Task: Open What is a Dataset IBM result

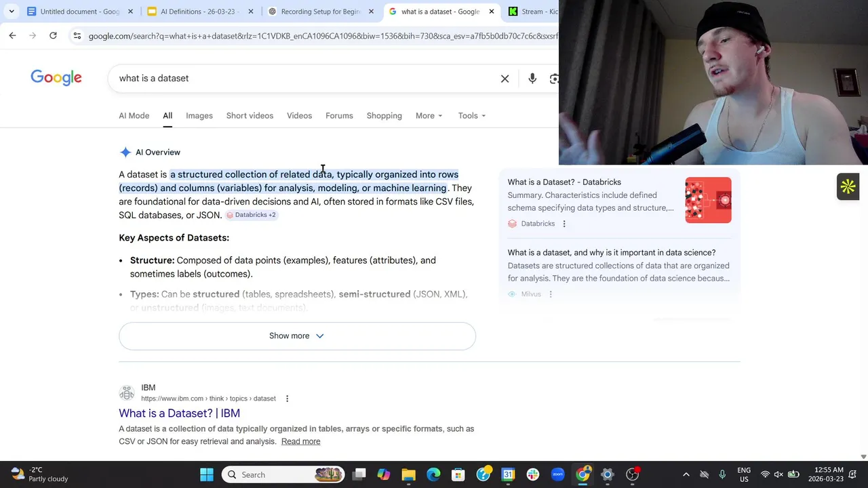Action: pos(179,413)
